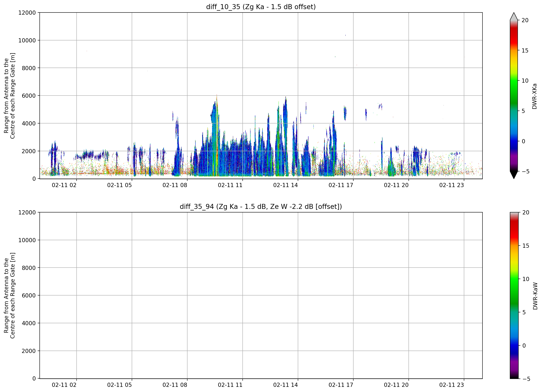Screen dimensions: 542x392
Task: Click the tall red-yellow echo spike near 6000 m
Action: pyautogui.click(x=217, y=134)
